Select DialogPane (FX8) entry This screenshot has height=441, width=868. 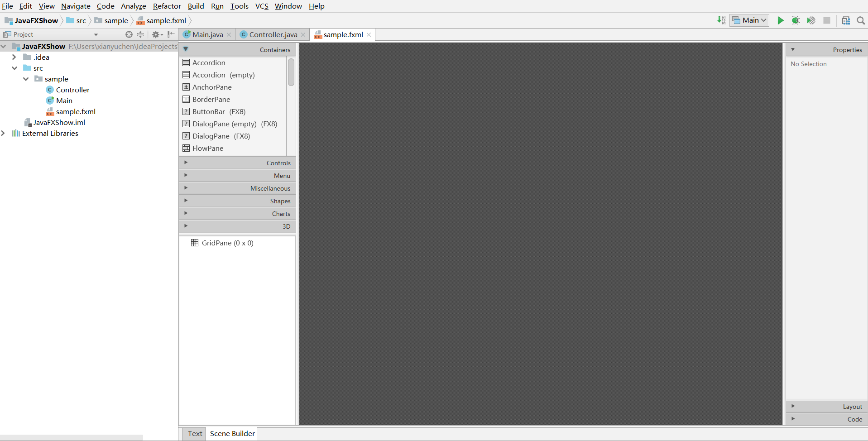221,136
